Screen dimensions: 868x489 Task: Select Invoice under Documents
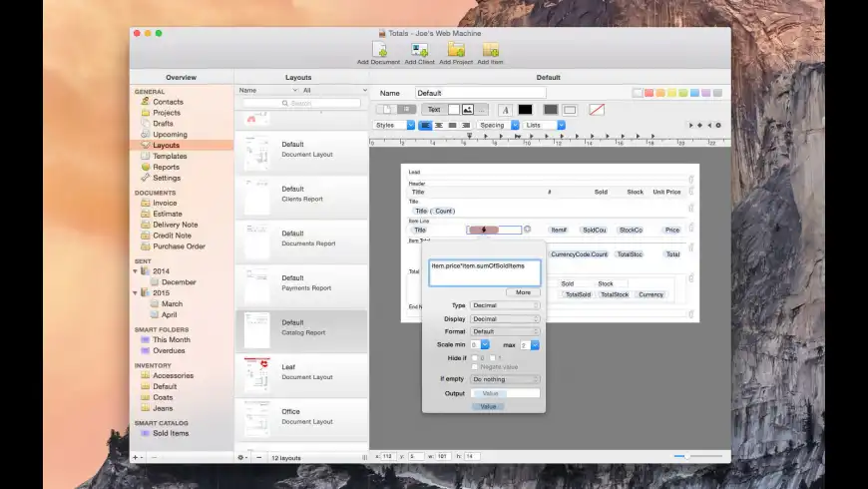pyautogui.click(x=165, y=203)
